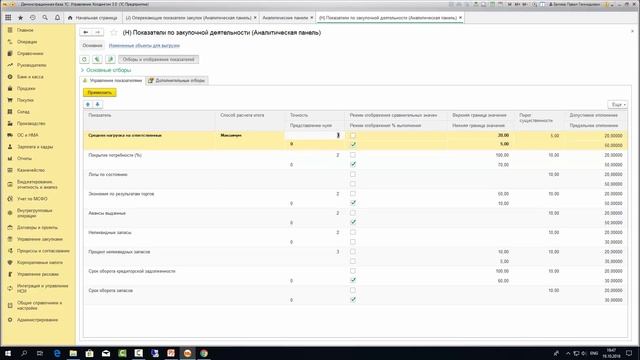
Task: Open Казначейство section in sidebar
Action: [x=31, y=170]
